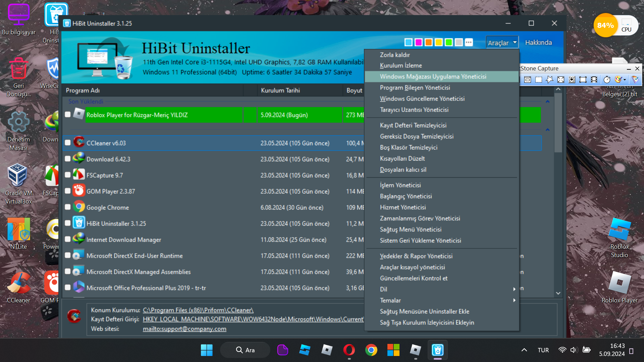644x362 pixels.
Task: Open Kayıt Defteri Temizleyicisi
Action: 442,125
